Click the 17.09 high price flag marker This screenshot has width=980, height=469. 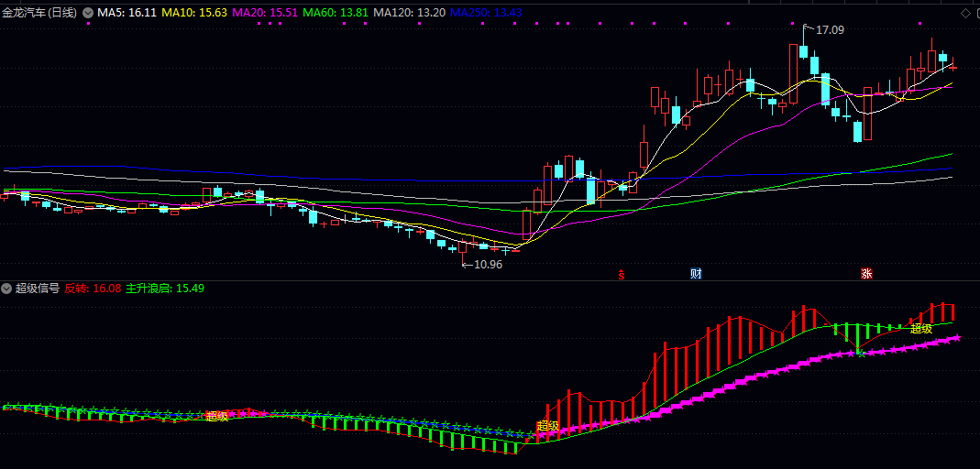829,30
